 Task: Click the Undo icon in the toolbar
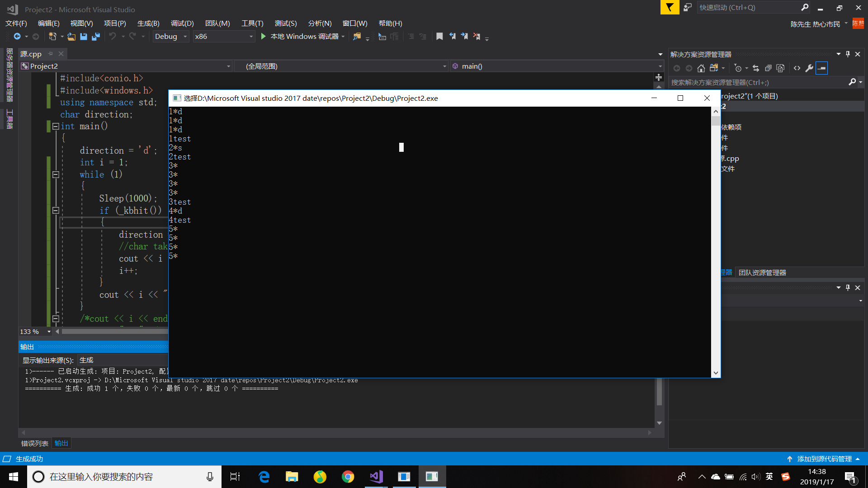[x=113, y=36]
